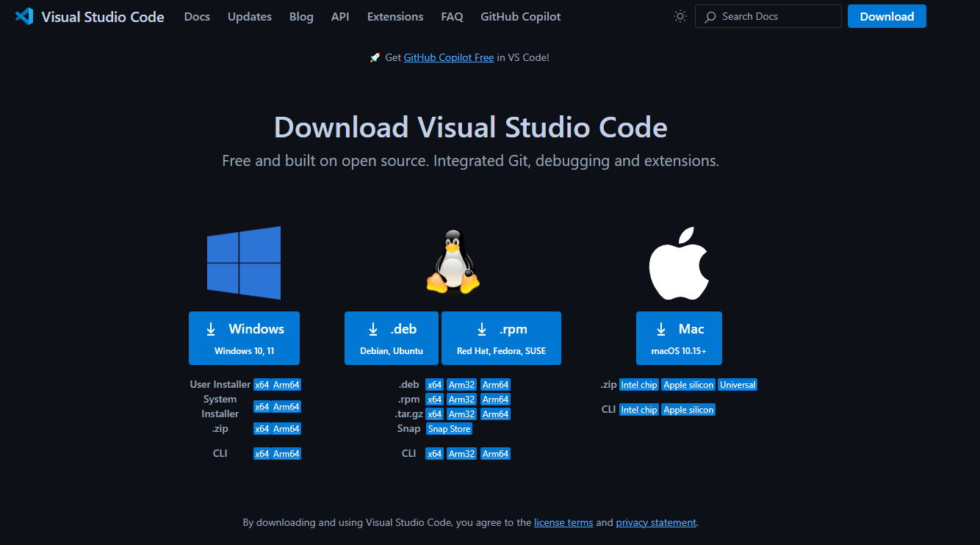The image size is (980, 545).
Task: Select Linux CLI x64
Action: (435, 454)
